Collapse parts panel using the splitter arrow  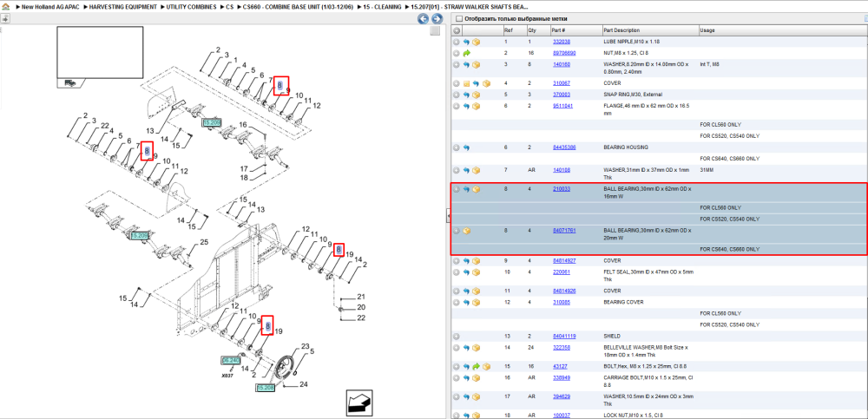(449, 216)
